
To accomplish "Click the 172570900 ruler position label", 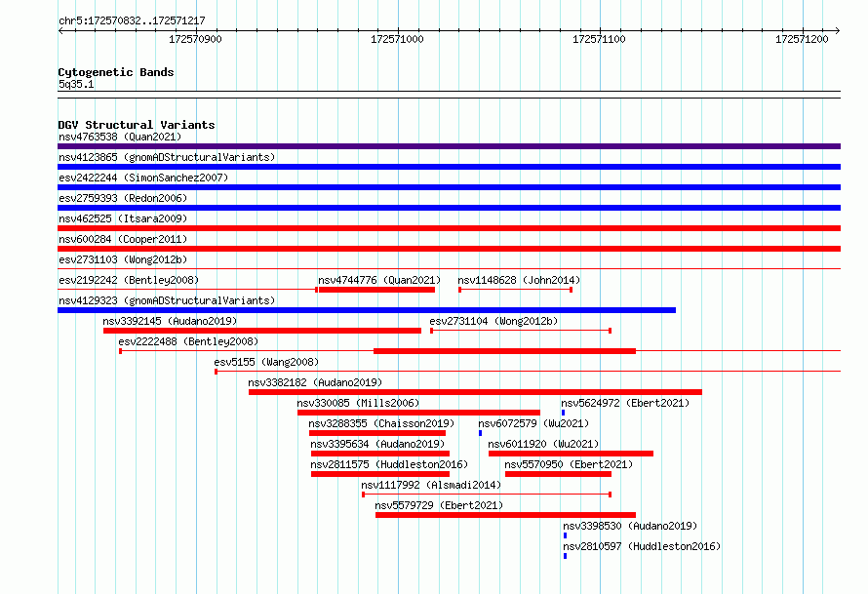I will click(195, 39).
